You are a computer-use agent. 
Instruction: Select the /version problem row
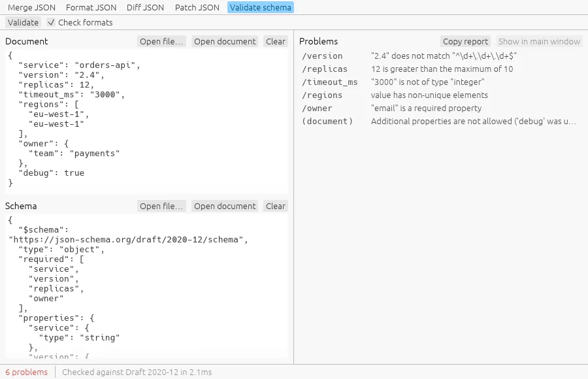tap(440, 56)
